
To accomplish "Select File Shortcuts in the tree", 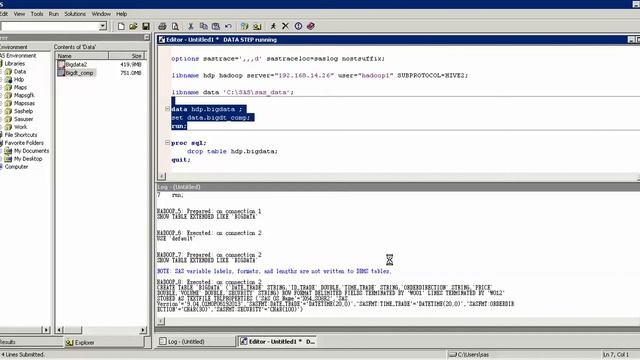I will point(20,135).
